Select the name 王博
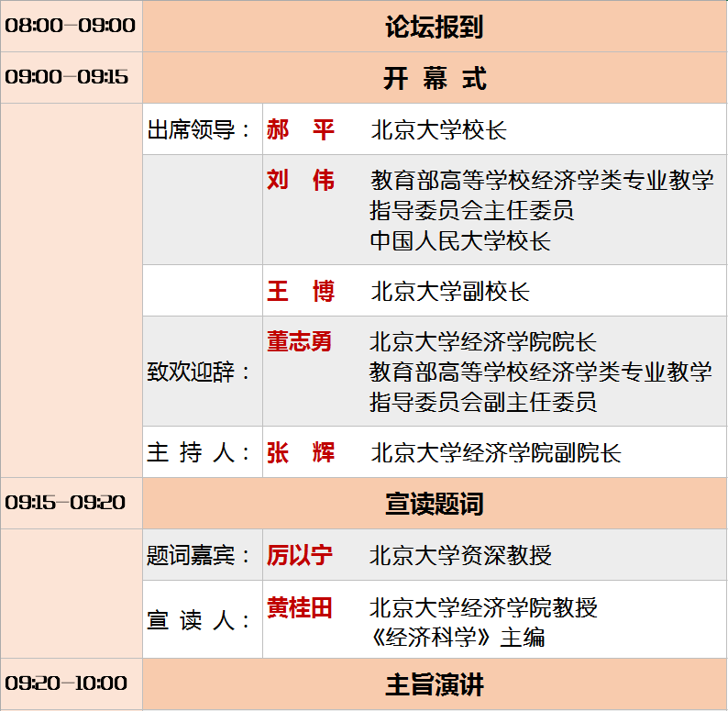 301,292
